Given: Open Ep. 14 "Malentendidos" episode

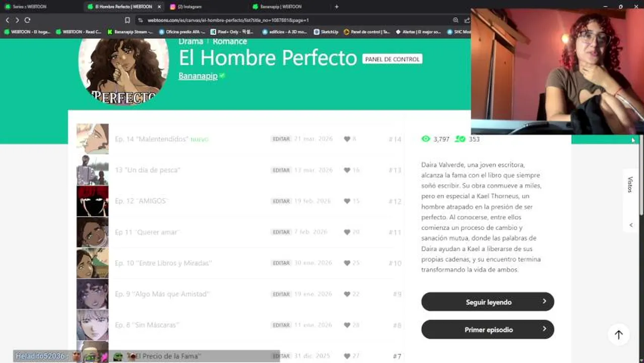Looking at the screenshot, I should click(x=151, y=139).
